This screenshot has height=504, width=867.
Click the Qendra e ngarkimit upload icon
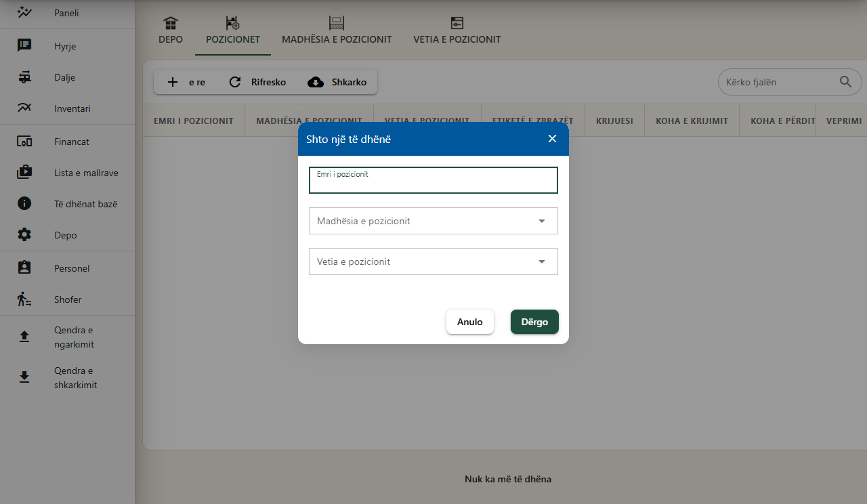(24, 337)
